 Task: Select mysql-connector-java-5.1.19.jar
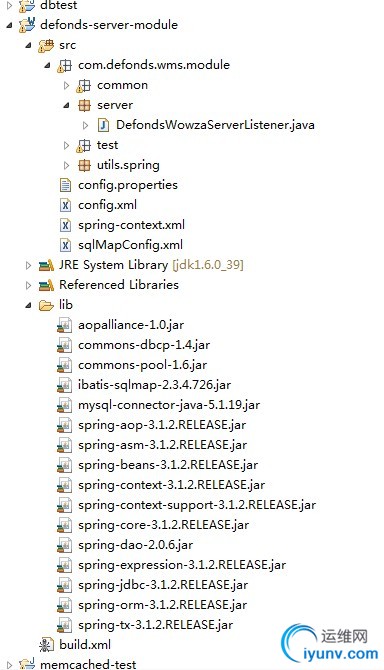pyautogui.click(x=169, y=405)
